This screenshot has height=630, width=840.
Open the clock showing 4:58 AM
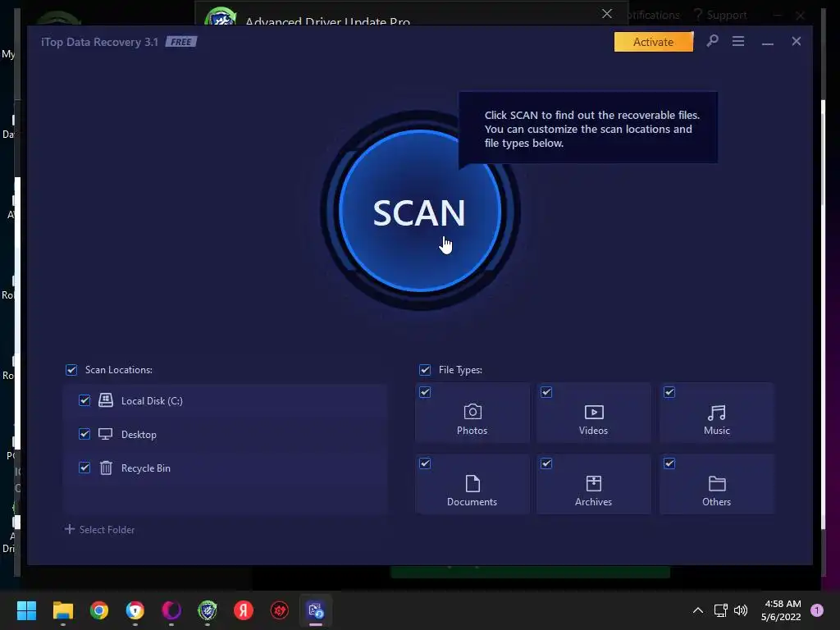point(781,610)
